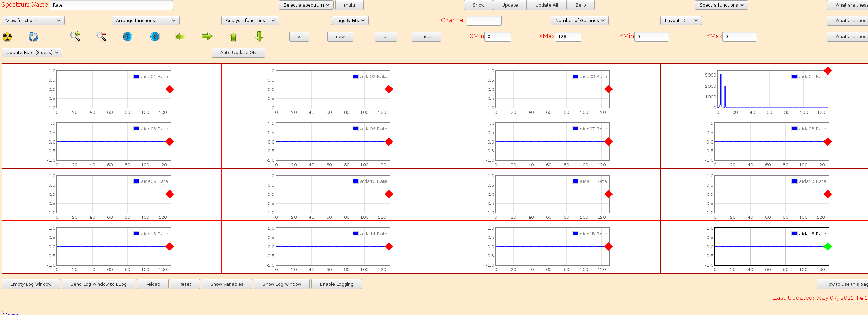Open the Spectra functions dropdown
Image resolution: width=868 pixels, height=315 pixels.
pos(721,5)
